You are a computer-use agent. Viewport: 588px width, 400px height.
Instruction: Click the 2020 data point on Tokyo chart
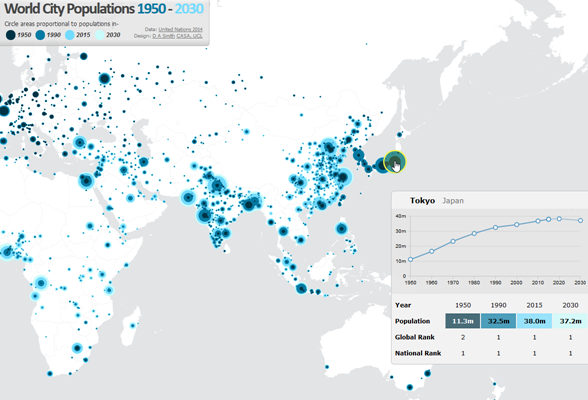tap(559, 219)
